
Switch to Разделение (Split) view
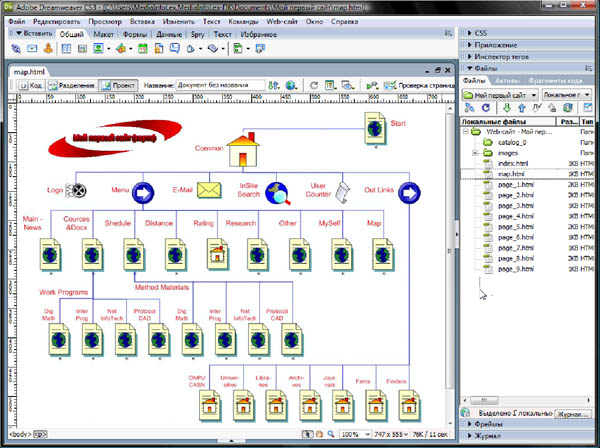click(70, 86)
